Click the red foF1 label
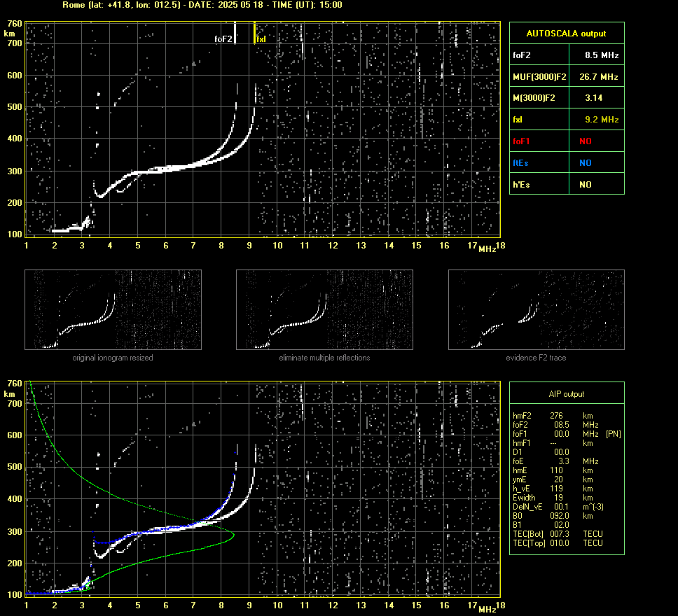The height and width of the screenshot is (616, 678). tap(521, 141)
